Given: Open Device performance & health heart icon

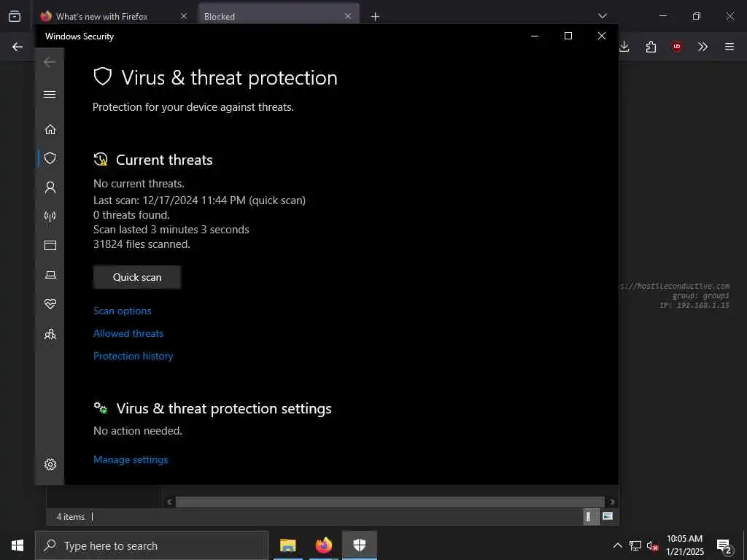Looking at the screenshot, I should [50, 304].
